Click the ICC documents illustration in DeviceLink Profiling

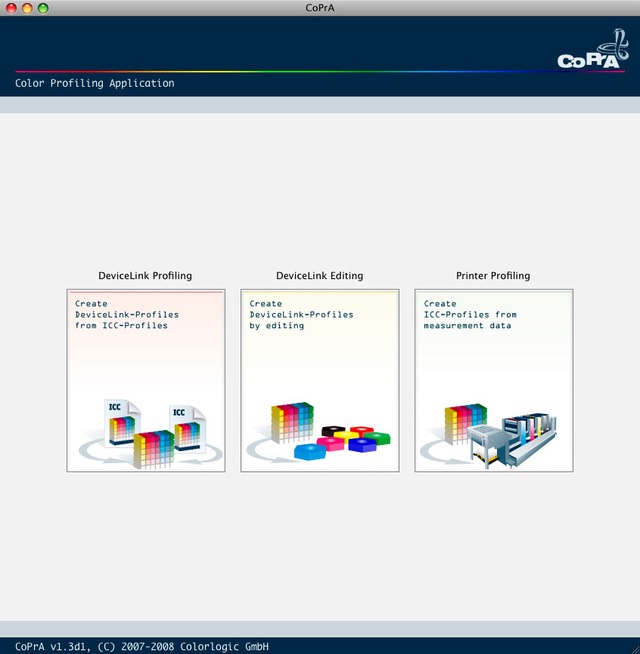tap(151, 434)
